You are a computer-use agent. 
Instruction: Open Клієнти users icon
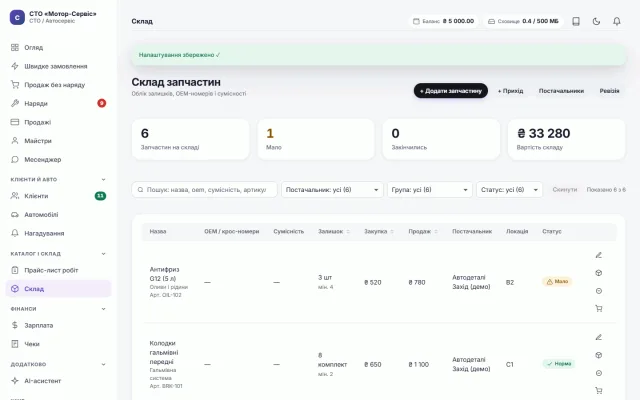pos(15,196)
